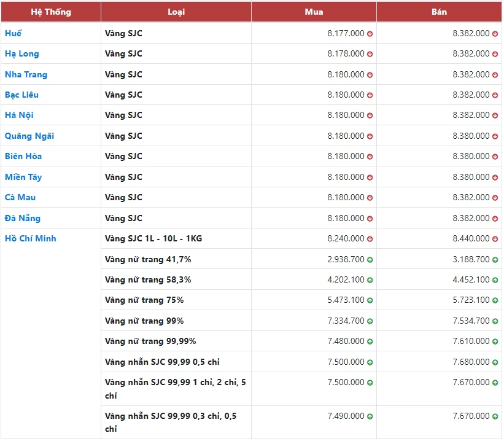Click red down icon beside Cà Mau buy price

[370, 198]
